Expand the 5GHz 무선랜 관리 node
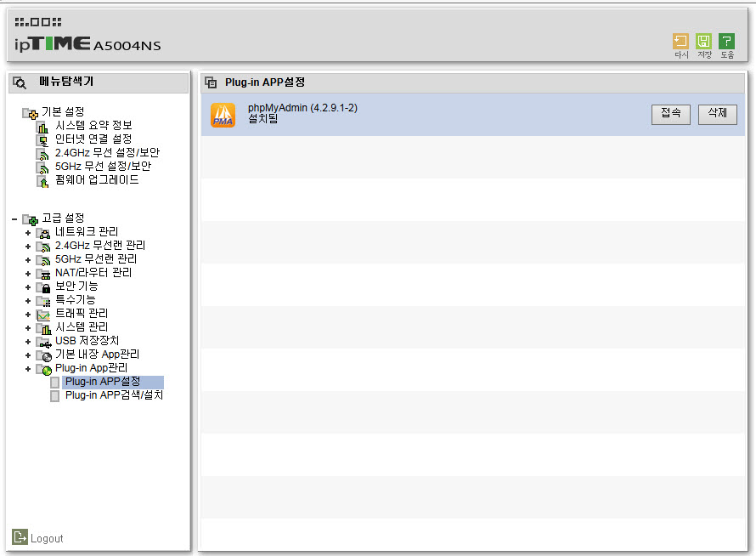The height and width of the screenshot is (556, 756). [28, 260]
